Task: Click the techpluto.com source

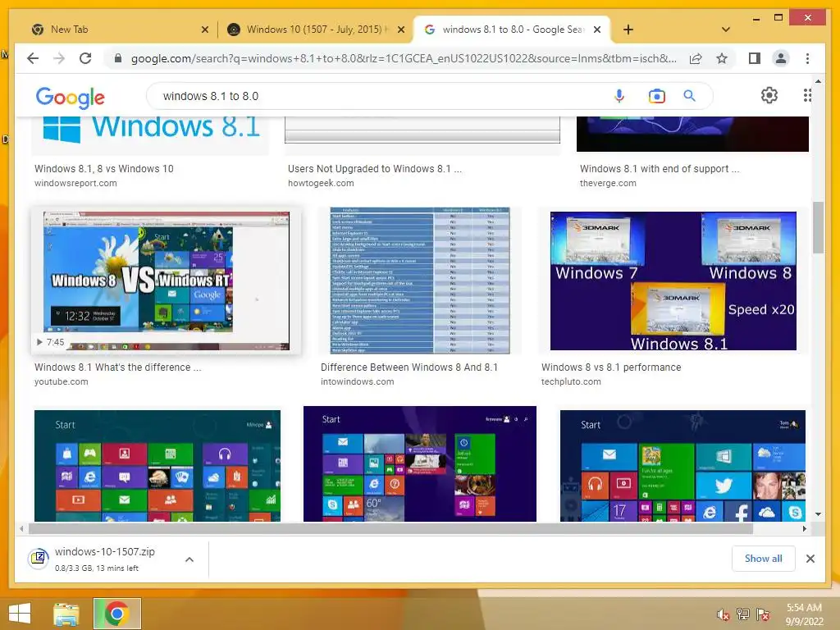Action: click(571, 382)
